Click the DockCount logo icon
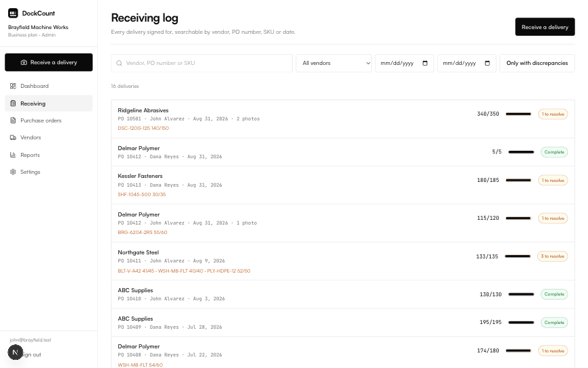This screenshot has height=368, width=588. pos(13,13)
